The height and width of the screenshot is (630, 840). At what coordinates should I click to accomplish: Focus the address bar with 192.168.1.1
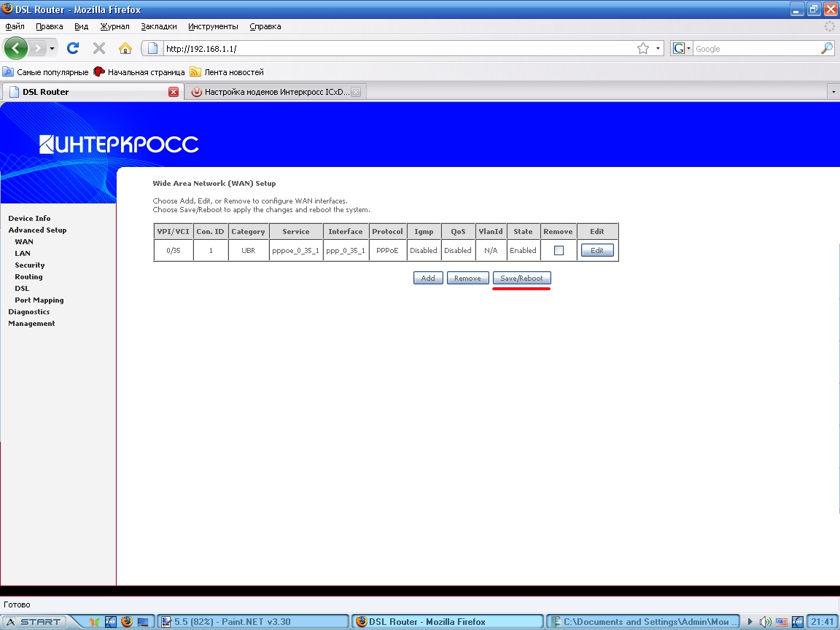point(397,49)
